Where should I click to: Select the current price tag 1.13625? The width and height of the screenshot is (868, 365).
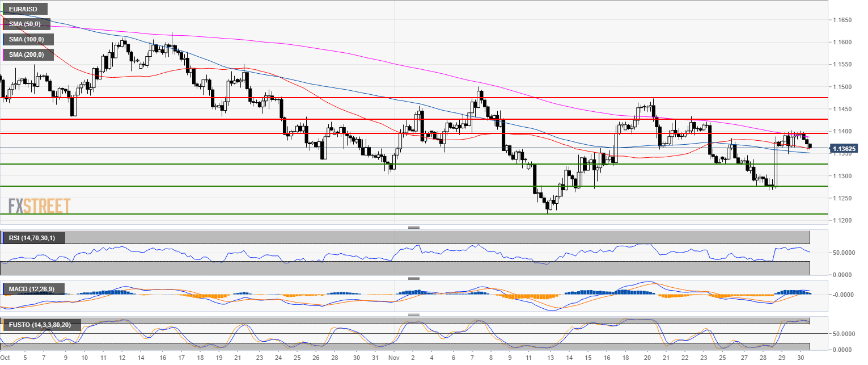click(844, 149)
